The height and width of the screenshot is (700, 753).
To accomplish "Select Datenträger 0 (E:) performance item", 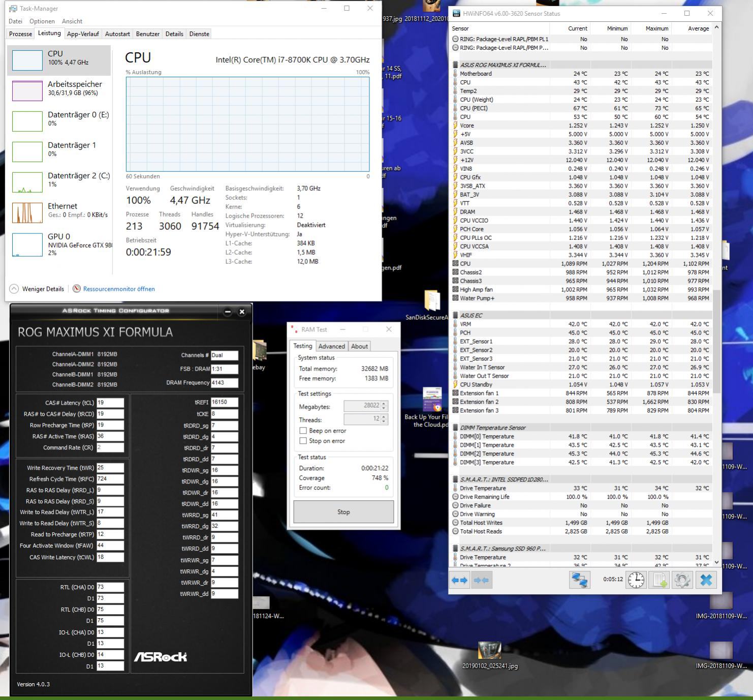I will 59,121.
